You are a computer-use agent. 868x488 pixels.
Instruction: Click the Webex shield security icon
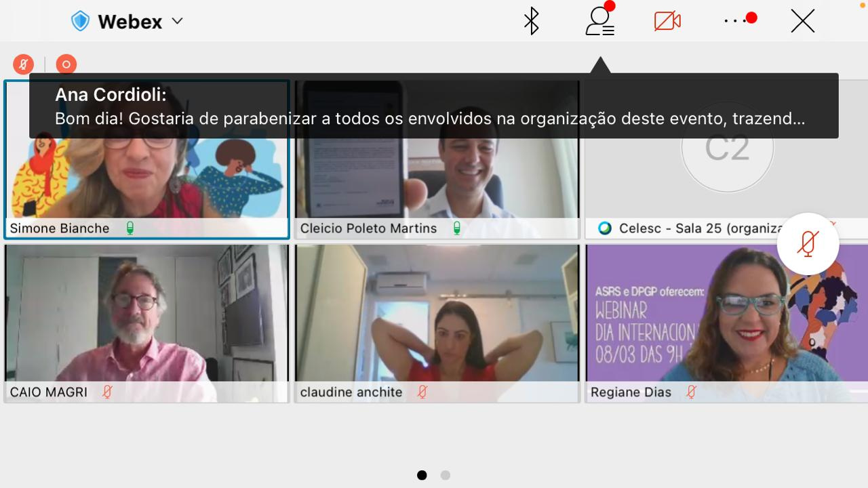[80, 22]
